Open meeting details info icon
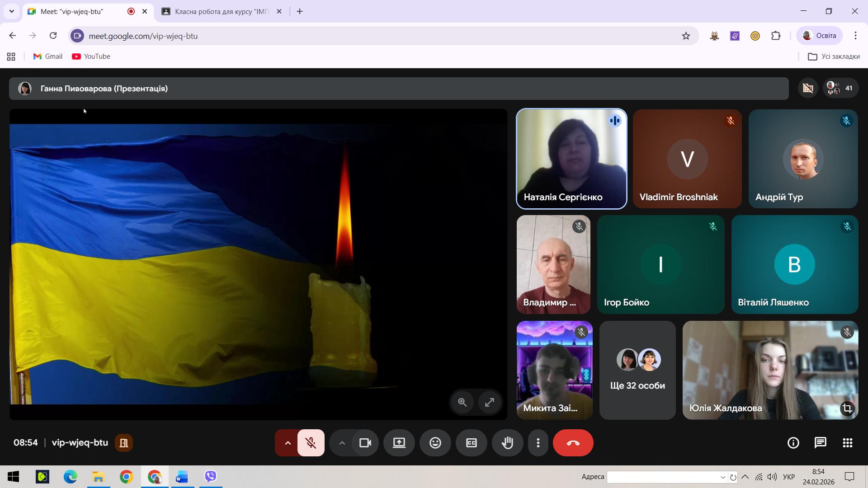Image resolution: width=868 pixels, height=488 pixels. tap(793, 443)
